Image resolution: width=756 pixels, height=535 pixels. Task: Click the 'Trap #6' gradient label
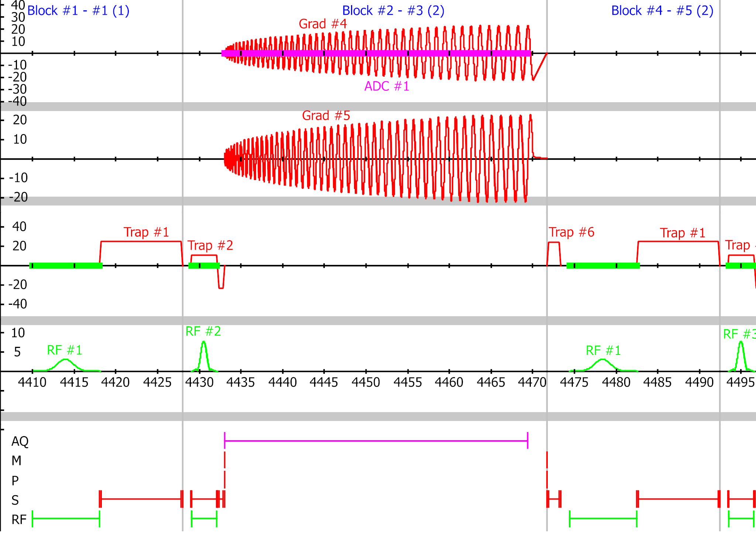click(x=571, y=232)
